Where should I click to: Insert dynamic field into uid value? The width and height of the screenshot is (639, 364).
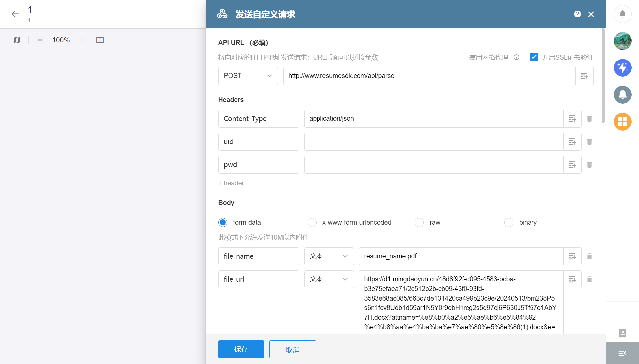click(x=572, y=142)
